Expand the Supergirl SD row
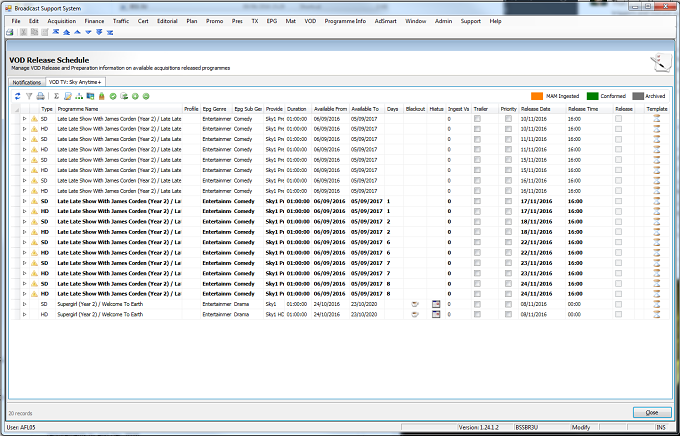Image resolution: width=680 pixels, height=436 pixels. pyautogui.click(x=25, y=304)
